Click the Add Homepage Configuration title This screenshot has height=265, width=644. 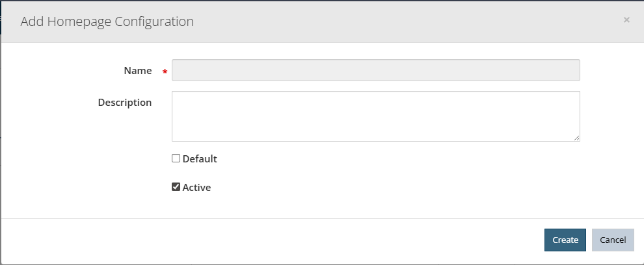coord(107,21)
